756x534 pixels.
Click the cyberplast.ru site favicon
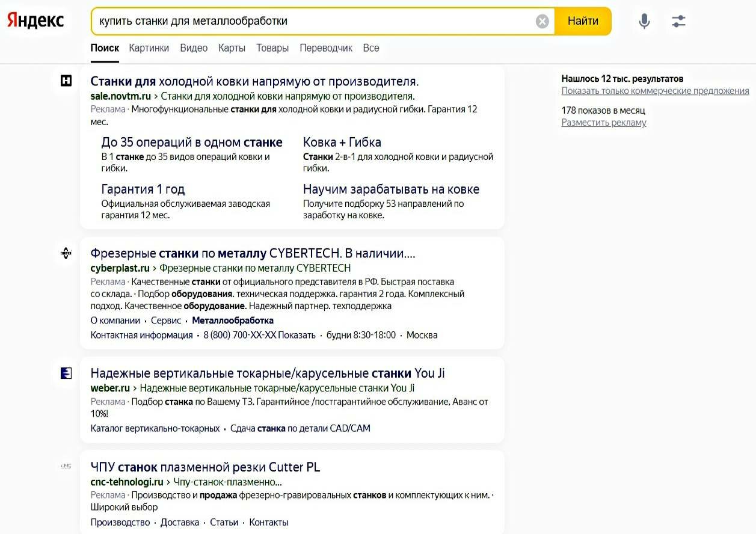pos(66,253)
